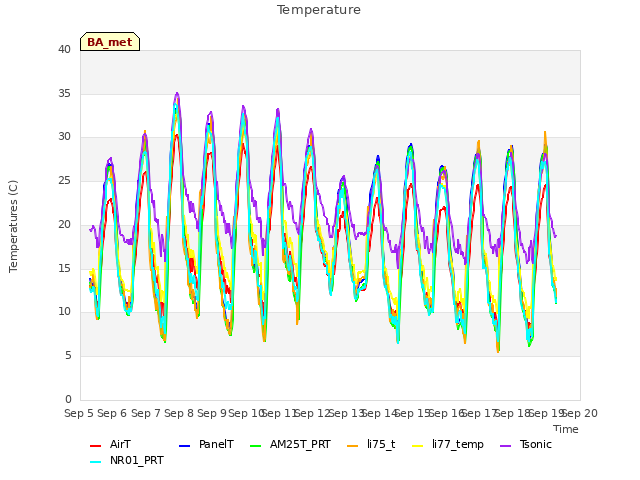The height and width of the screenshot is (480, 640).
Task: Click the 20 y-axis tick label
Action: [64, 224]
